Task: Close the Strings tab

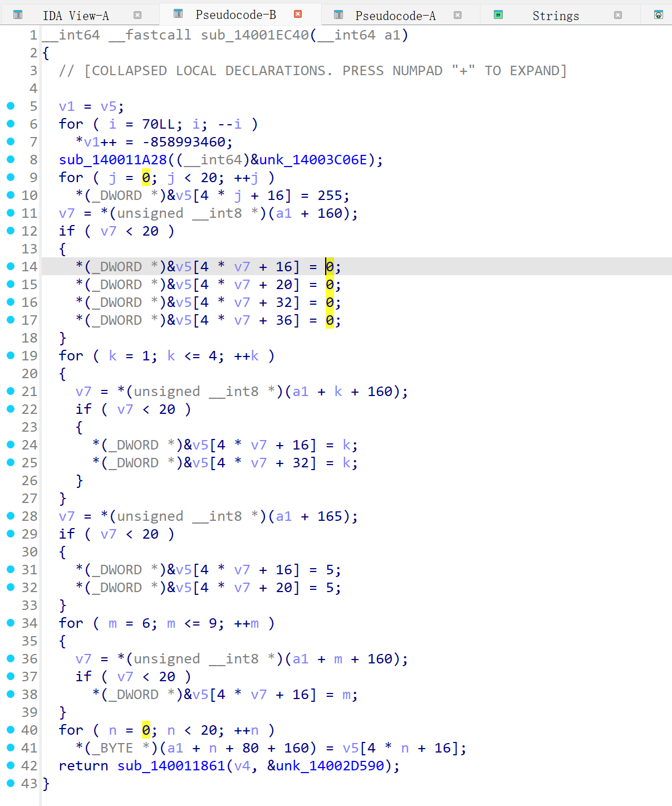Action: pos(617,15)
